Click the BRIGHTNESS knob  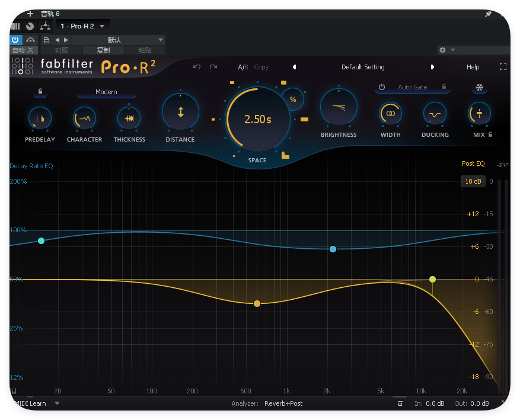pyautogui.click(x=339, y=107)
